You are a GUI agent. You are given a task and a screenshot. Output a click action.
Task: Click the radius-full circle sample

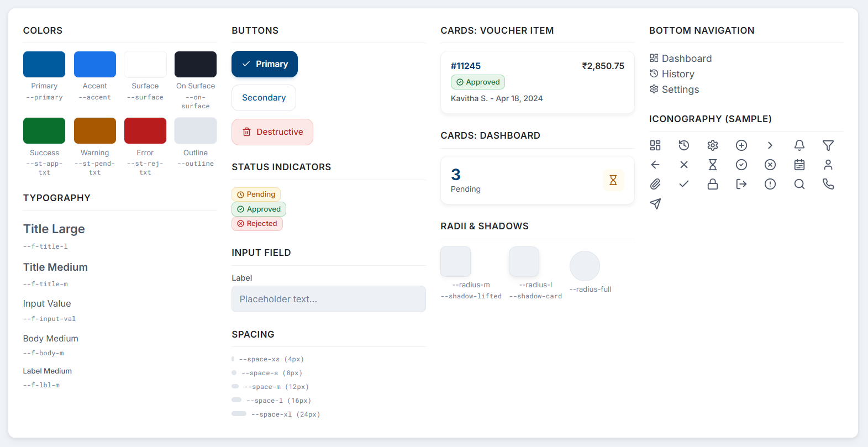point(585,266)
